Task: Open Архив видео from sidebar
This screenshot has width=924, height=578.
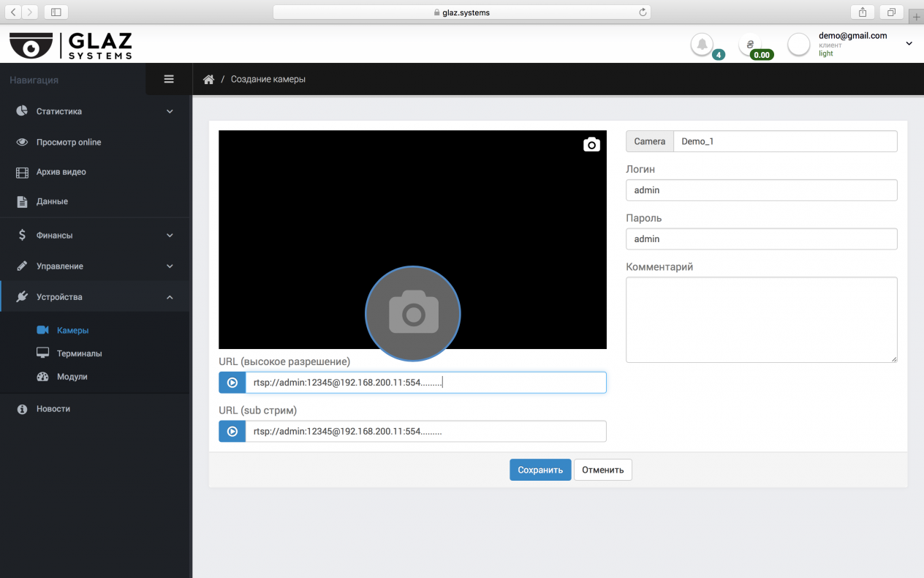Action: [x=61, y=172]
